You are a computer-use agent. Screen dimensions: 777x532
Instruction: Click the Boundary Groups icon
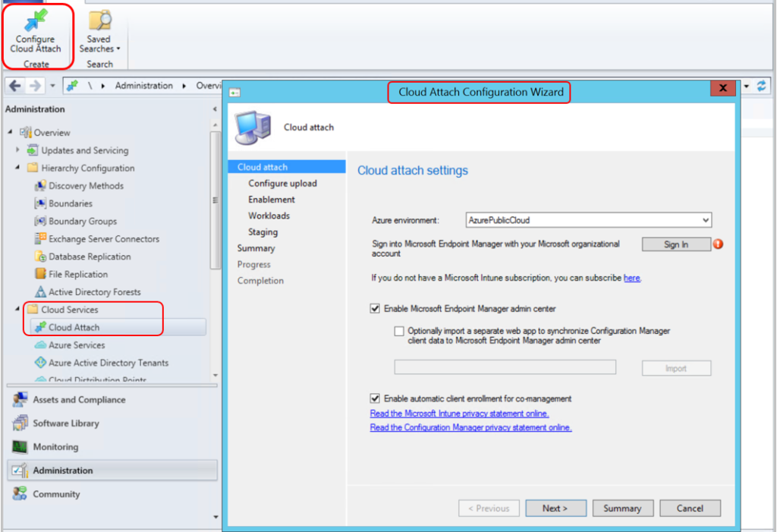[40, 221]
